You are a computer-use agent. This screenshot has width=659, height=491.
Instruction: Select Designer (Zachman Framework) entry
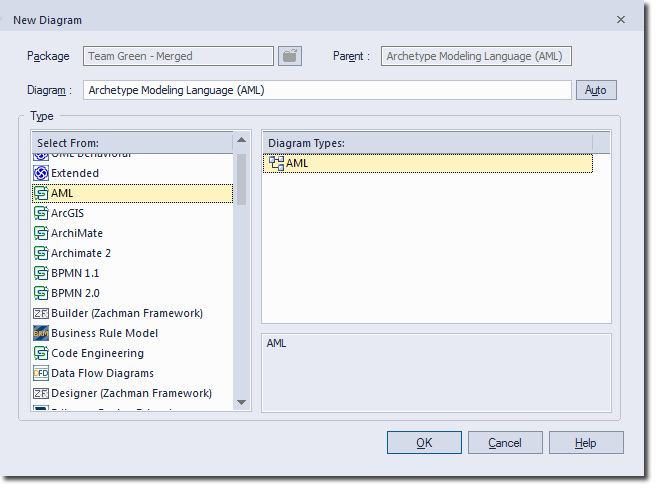tap(131, 393)
